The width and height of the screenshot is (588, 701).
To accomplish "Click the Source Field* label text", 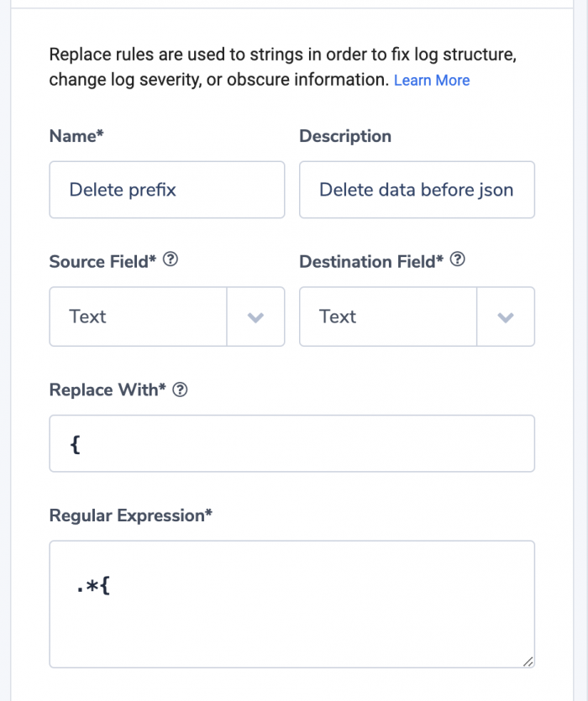I will (103, 262).
